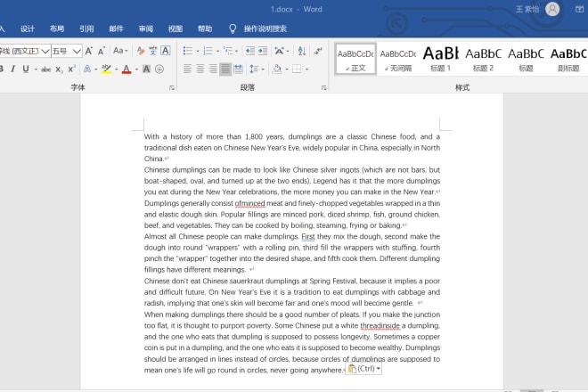Screen dimensions: 588x392
Task: Increase font size with grow font icon
Action: tap(89, 51)
